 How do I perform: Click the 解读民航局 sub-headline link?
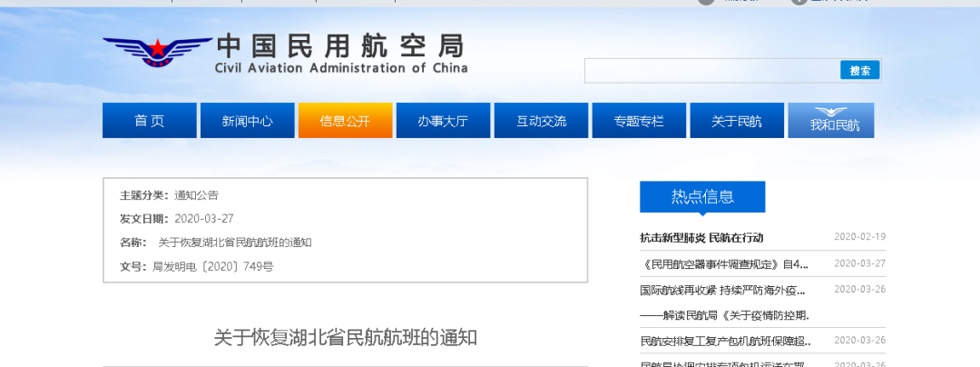(x=723, y=315)
